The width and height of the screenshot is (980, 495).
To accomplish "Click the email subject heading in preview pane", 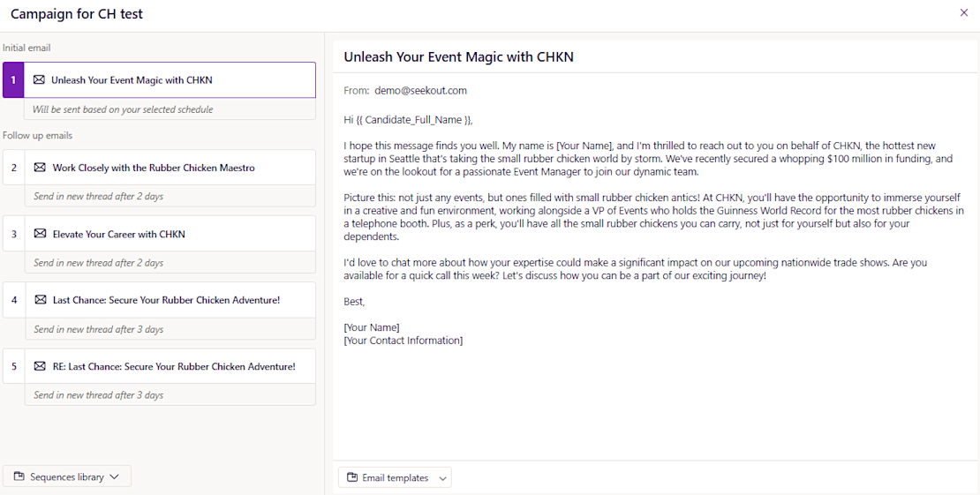I will click(x=458, y=56).
